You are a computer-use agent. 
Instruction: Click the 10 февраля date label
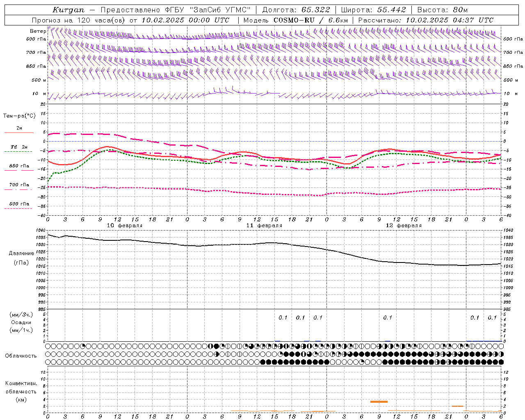coord(125,226)
